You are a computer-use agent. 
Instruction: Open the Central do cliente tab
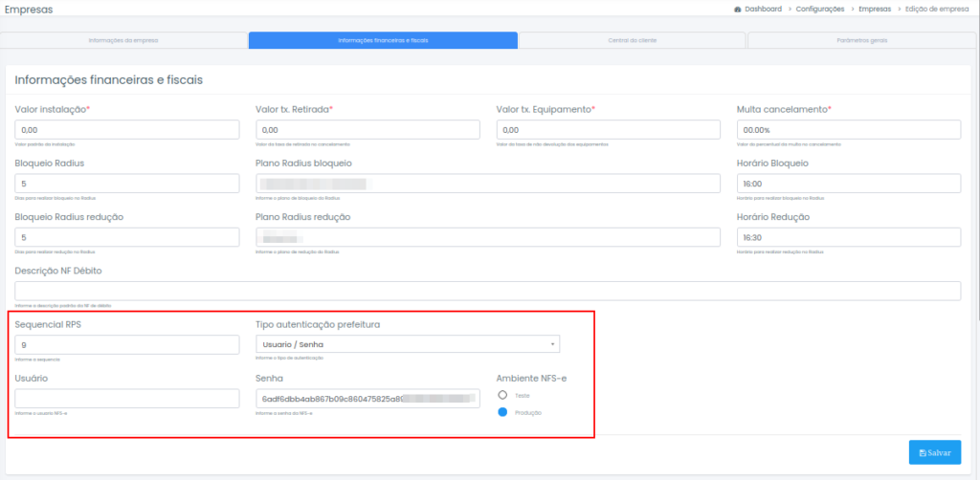[x=632, y=40]
